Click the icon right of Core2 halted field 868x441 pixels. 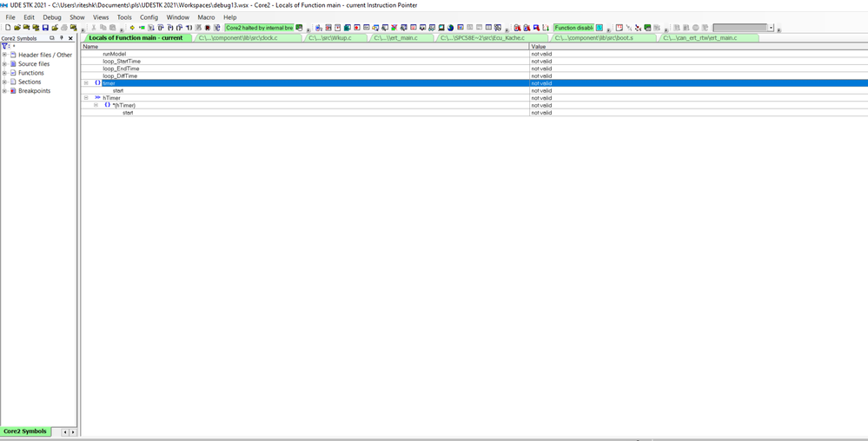pyautogui.click(x=299, y=28)
